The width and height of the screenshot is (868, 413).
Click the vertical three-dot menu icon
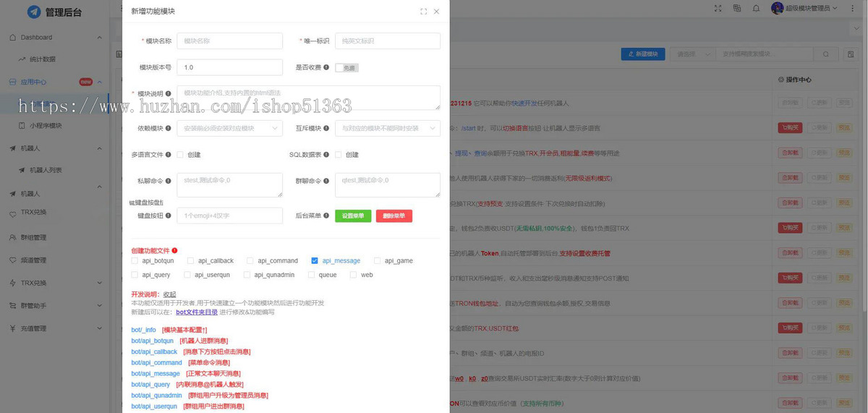851,8
